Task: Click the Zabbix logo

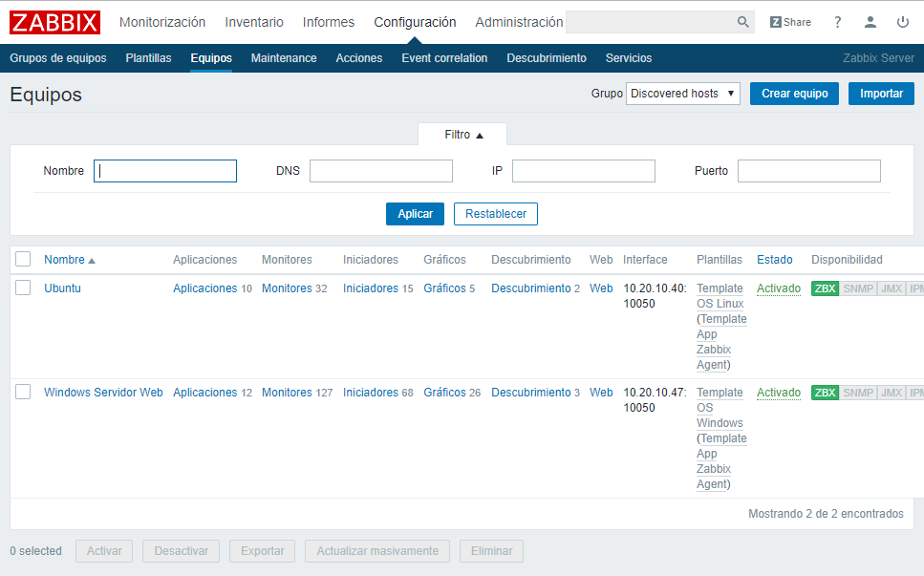Action: point(54,22)
